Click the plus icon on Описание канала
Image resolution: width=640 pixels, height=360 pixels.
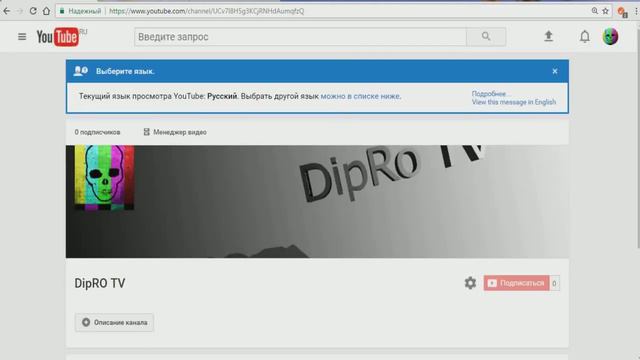click(86, 322)
